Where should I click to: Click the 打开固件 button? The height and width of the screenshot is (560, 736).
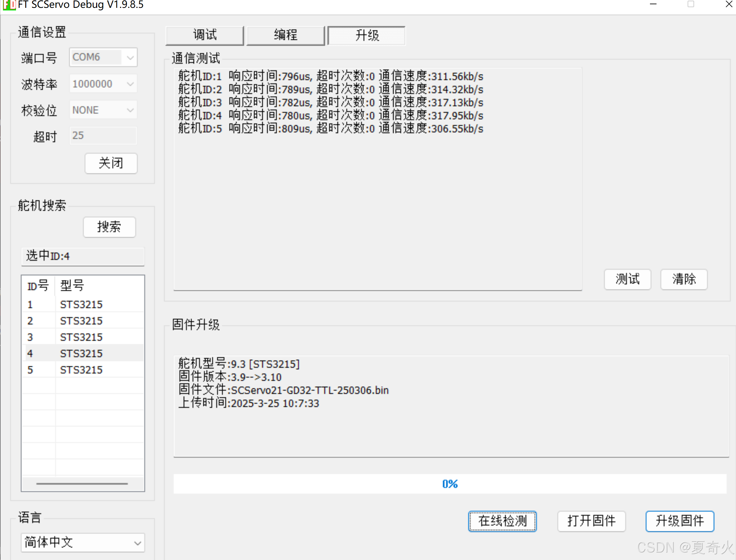pos(591,521)
